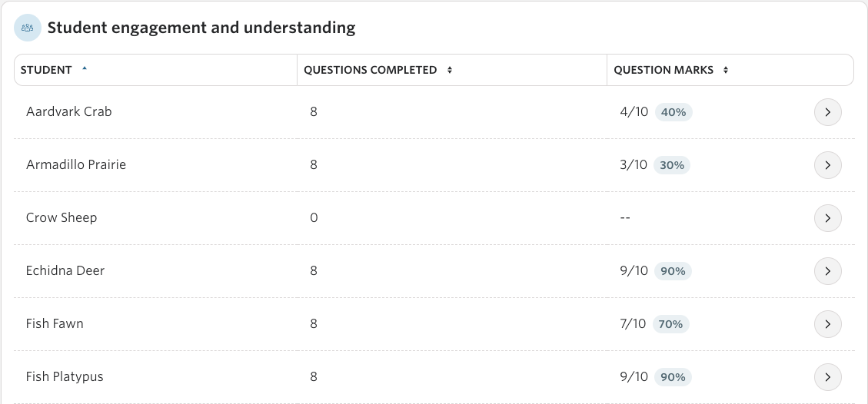
Task: Click the 70% badge for Fish Fawn
Action: 671,324
